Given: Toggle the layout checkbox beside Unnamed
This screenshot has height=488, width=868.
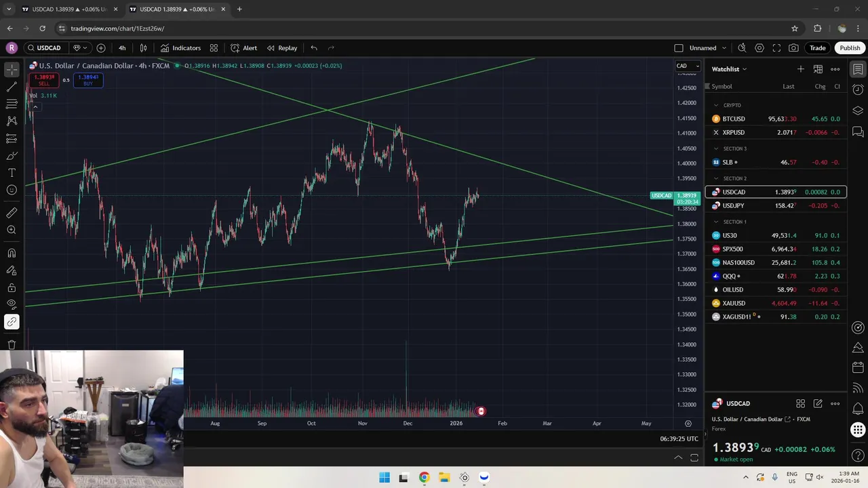Looking at the screenshot, I should (x=679, y=48).
